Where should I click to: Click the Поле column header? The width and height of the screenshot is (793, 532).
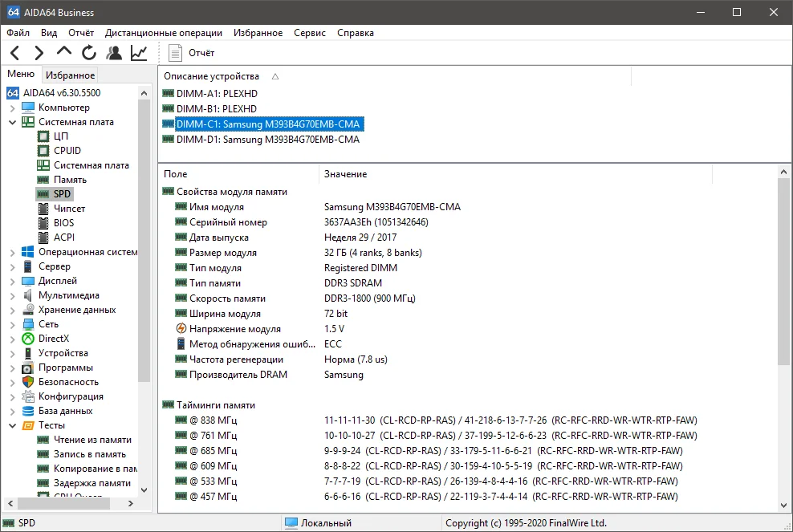pyautogui.click(x=176, y=174)
